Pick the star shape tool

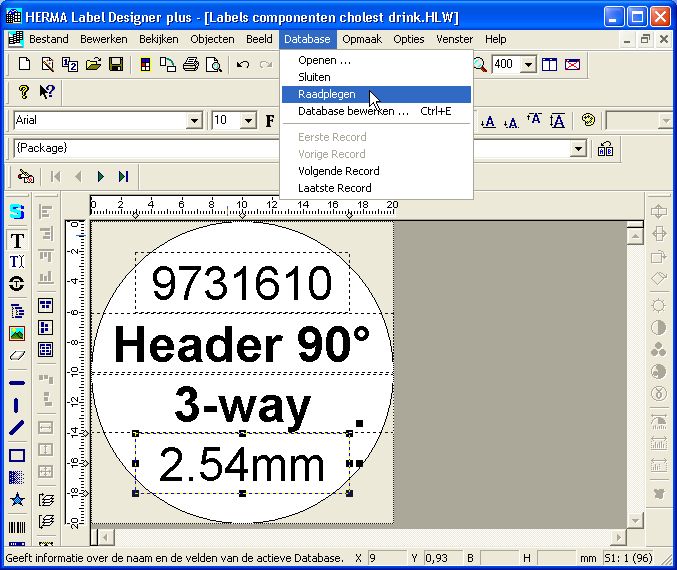pos(17,500)
